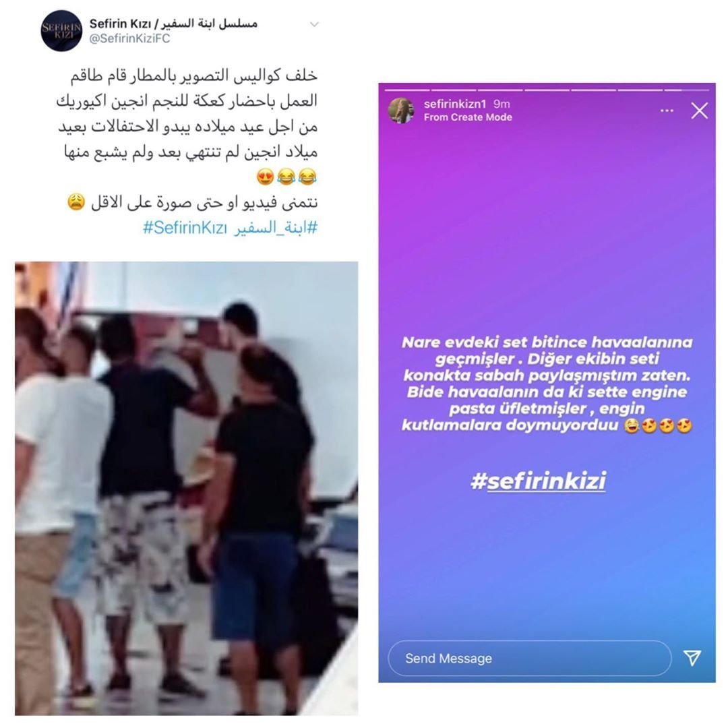Jump to last story progress segment

[x=686, y=90]
